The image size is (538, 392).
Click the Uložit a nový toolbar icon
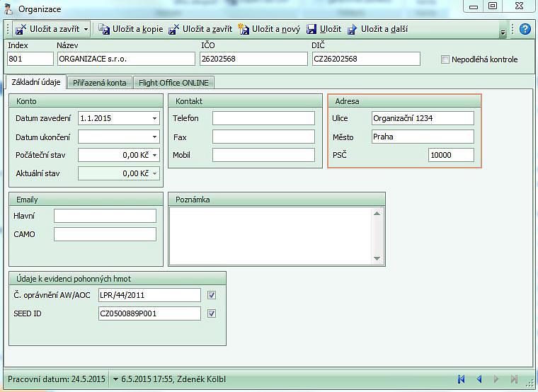click(x=244, y=29)
